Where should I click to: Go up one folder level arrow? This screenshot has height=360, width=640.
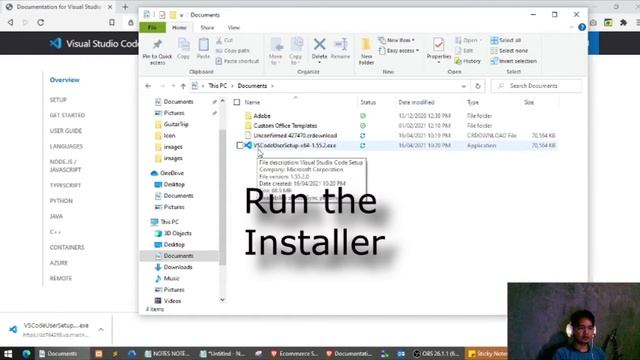183,86
